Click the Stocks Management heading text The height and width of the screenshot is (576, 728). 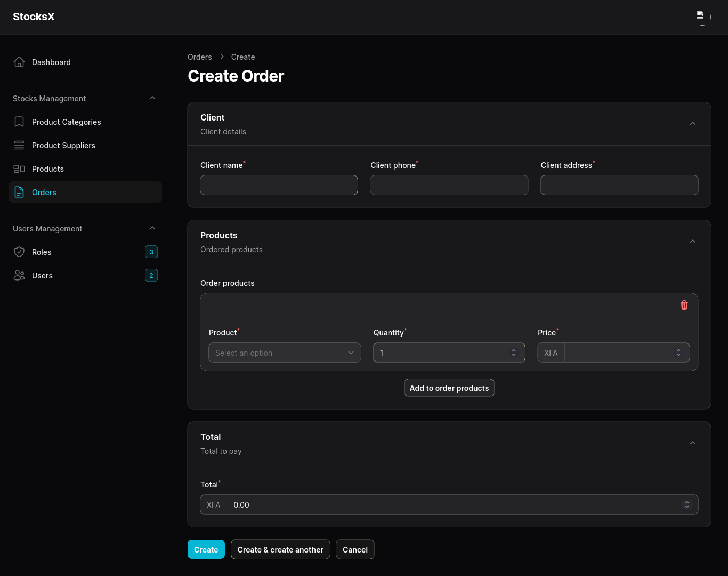point(49,99)
